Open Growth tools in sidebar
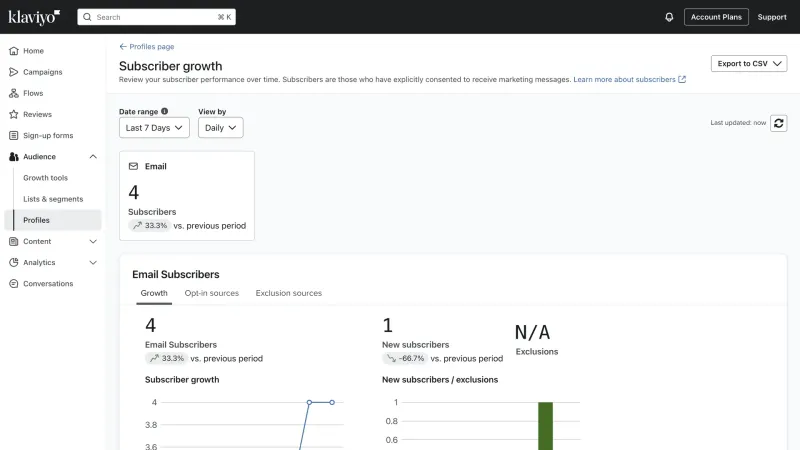This screenshot has height=450, width=800. pyautogui.click(x=45, y=178)
